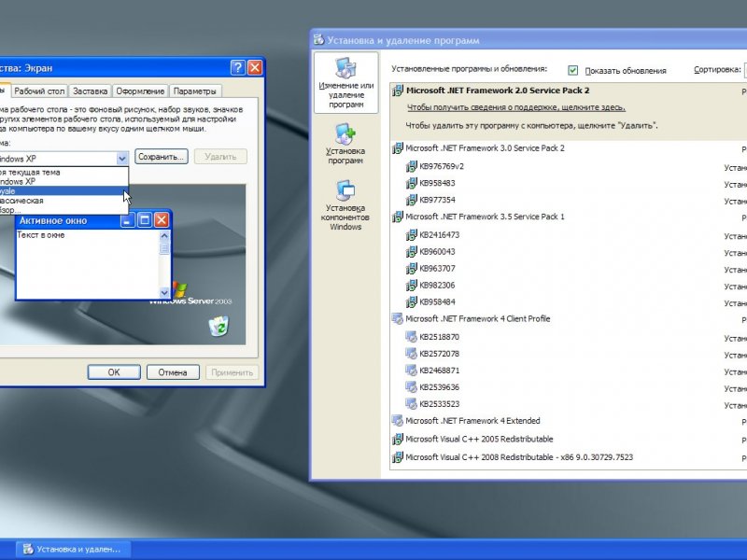Select the KB2539636 update row

click(569, 387)
